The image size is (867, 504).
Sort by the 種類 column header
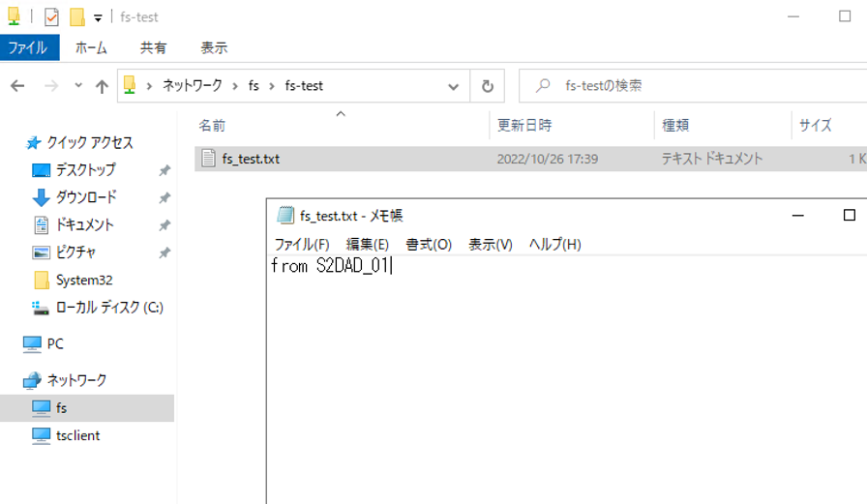click(x=675, y=126)
